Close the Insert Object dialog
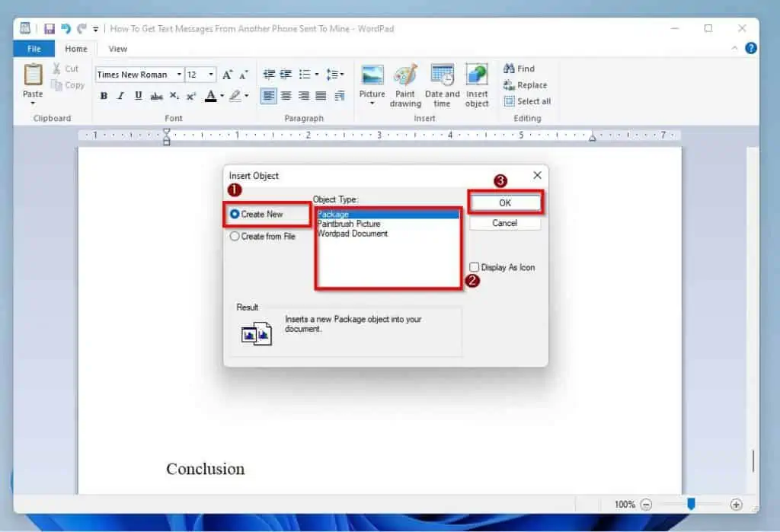 tap(537, 175)
